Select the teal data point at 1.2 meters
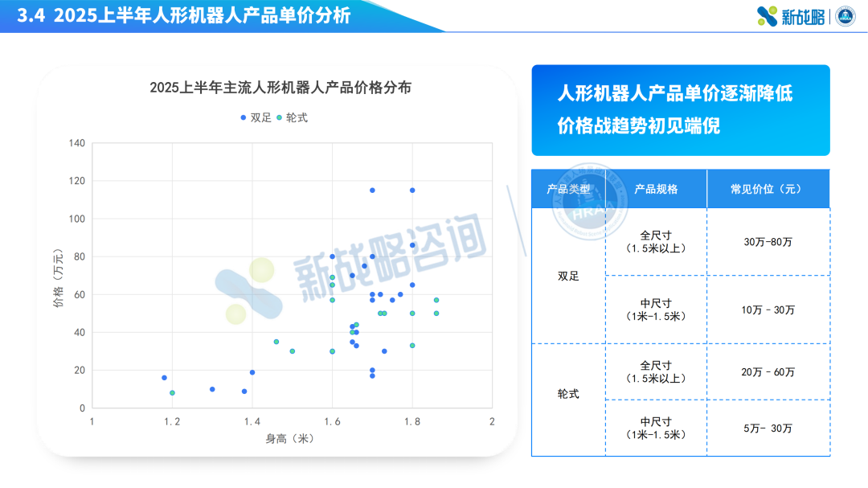This screenshot has height=488, width=868. (x=172, y=393)
